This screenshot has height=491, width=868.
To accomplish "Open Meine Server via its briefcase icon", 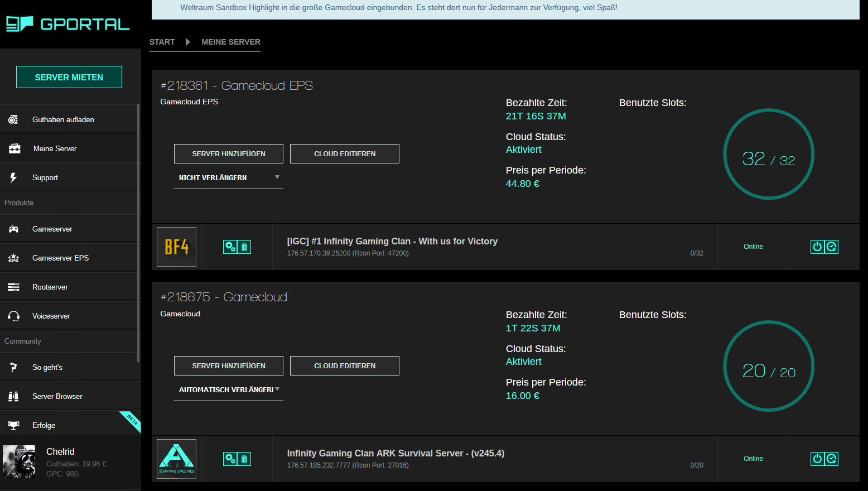I will (x=15, y=148).
